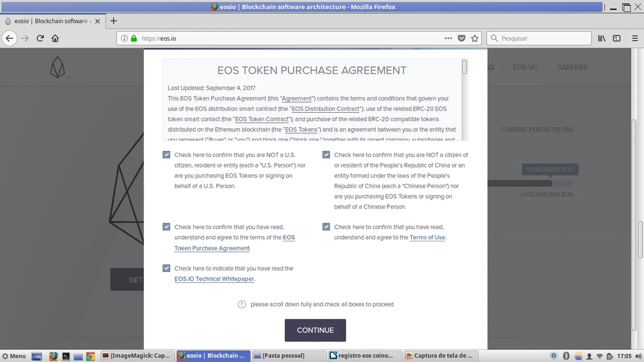644x362 pixels.
Task: Click the taskbar clock showing 17:05
Action: point(624,356)
